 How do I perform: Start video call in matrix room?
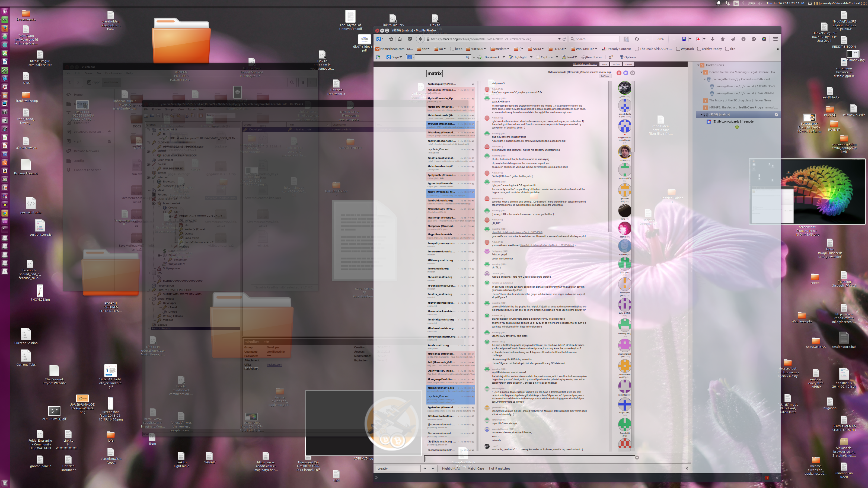coord(626,73)
